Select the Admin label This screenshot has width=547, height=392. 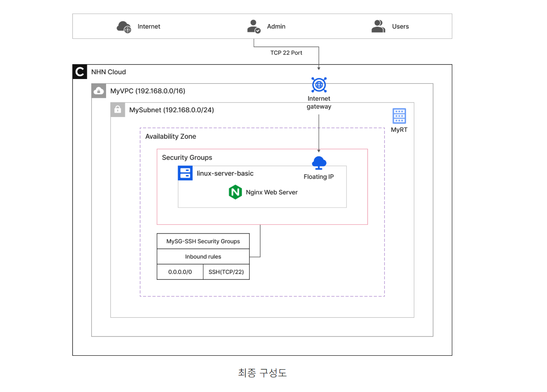(276, 27)
